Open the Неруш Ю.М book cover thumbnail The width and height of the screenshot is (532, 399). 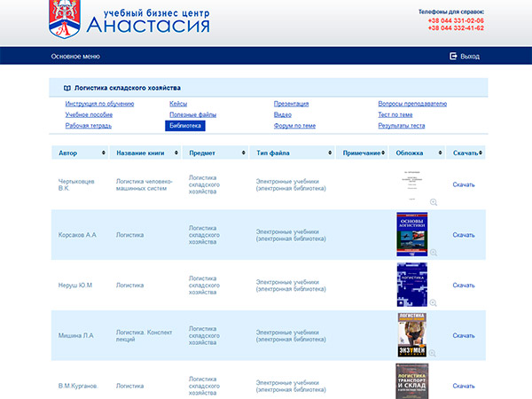coord(411,285)
